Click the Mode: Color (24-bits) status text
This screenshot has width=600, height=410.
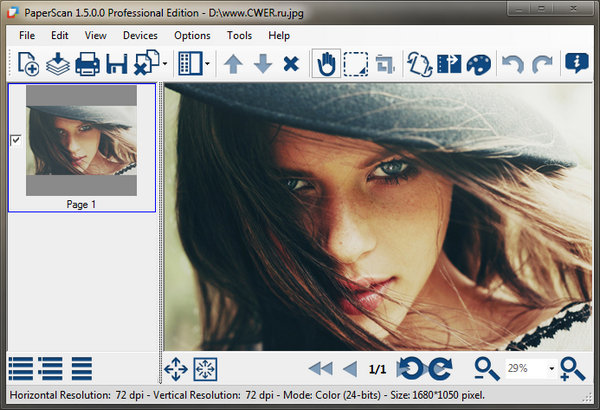[x=332, y=395]
